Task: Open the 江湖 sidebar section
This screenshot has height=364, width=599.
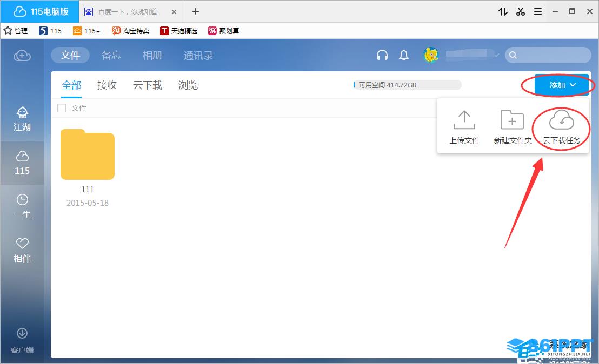Action: [22, 119]
